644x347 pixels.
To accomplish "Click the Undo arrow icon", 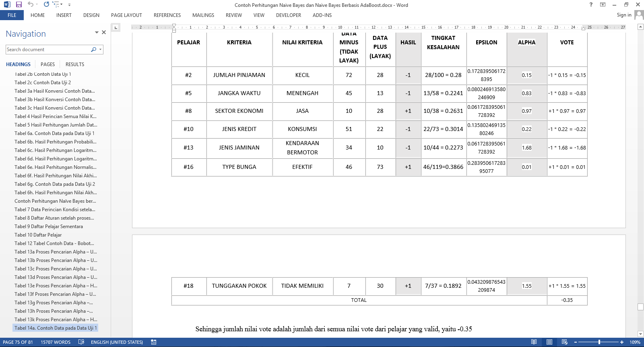I will (x=31, y=4).
